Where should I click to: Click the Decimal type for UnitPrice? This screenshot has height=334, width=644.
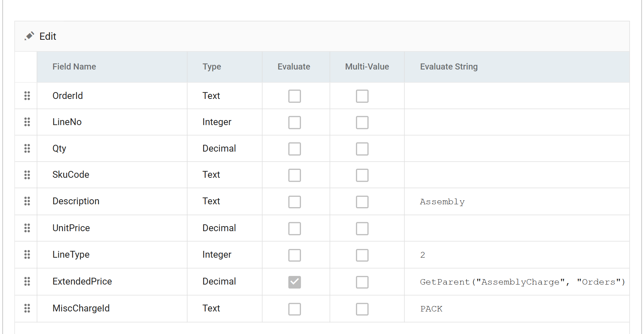coord(219,228)
